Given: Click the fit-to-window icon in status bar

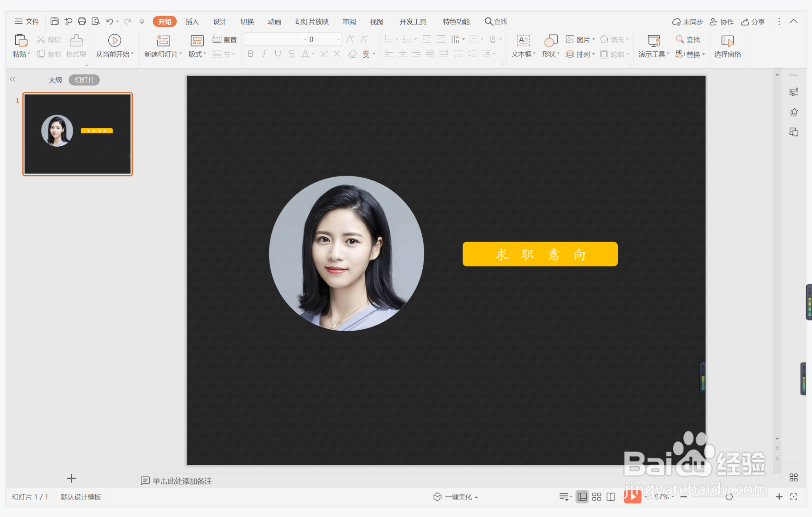Looking at the screenshot, I should (794, 497).
